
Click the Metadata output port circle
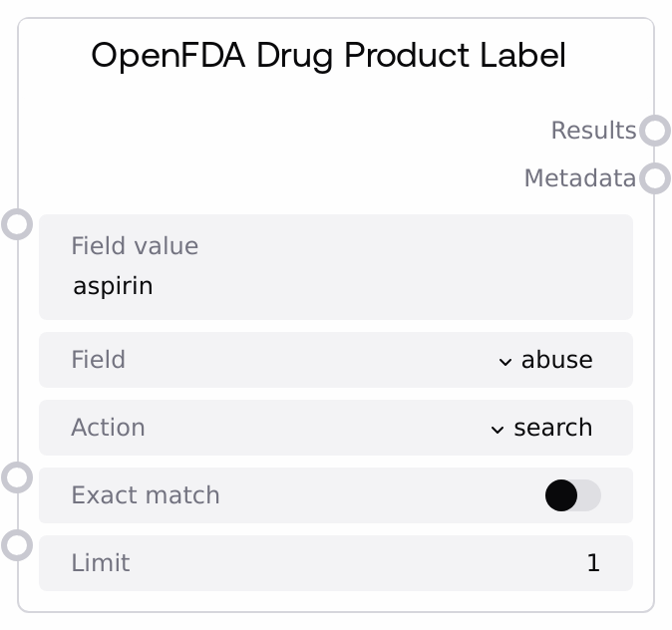pos(654,178)
